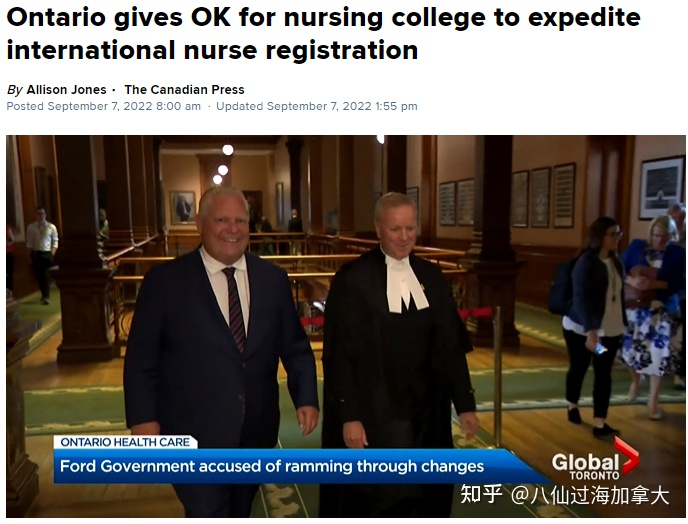Click the Posted September 7, 2022 date
The width and height of the screenshot is (688, 524).
coord(104,106)
